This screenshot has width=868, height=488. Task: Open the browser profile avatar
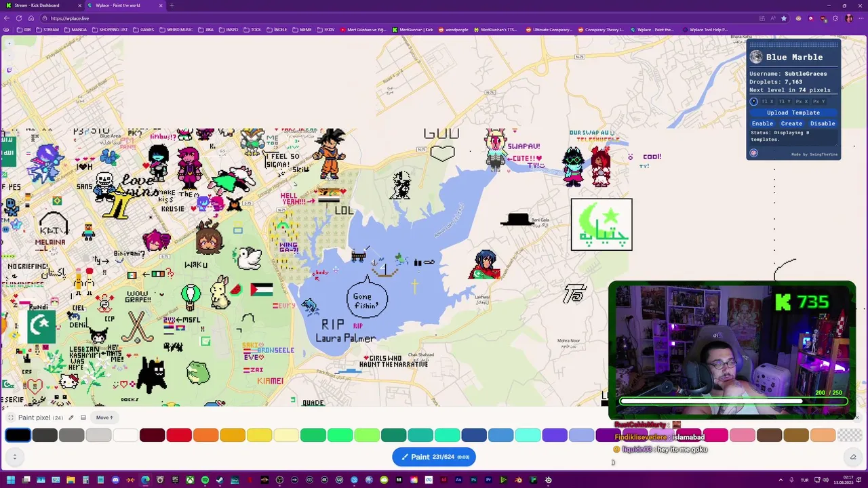[848, 18]
